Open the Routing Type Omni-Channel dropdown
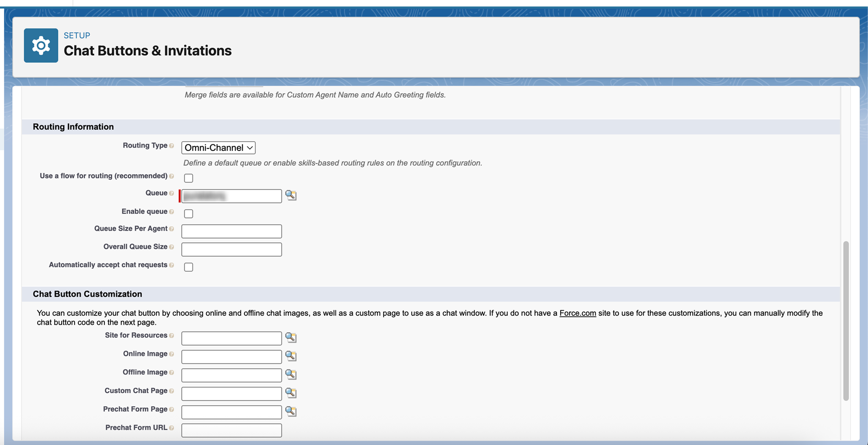 click(218, 148)
